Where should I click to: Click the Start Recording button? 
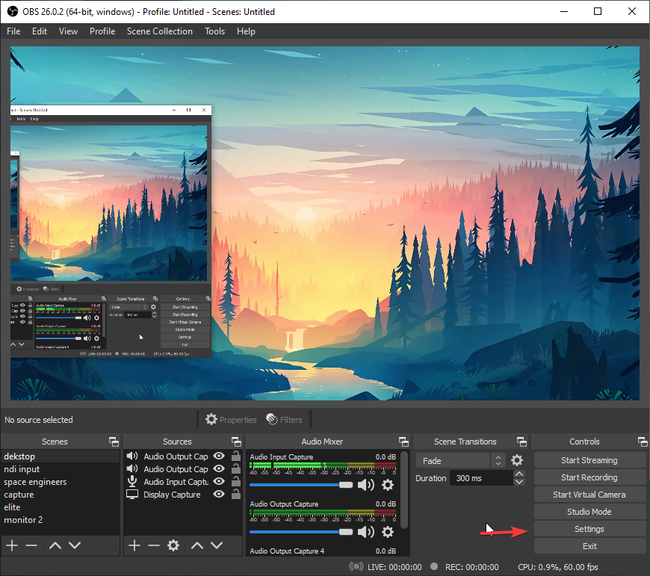[x=589, y=477]
